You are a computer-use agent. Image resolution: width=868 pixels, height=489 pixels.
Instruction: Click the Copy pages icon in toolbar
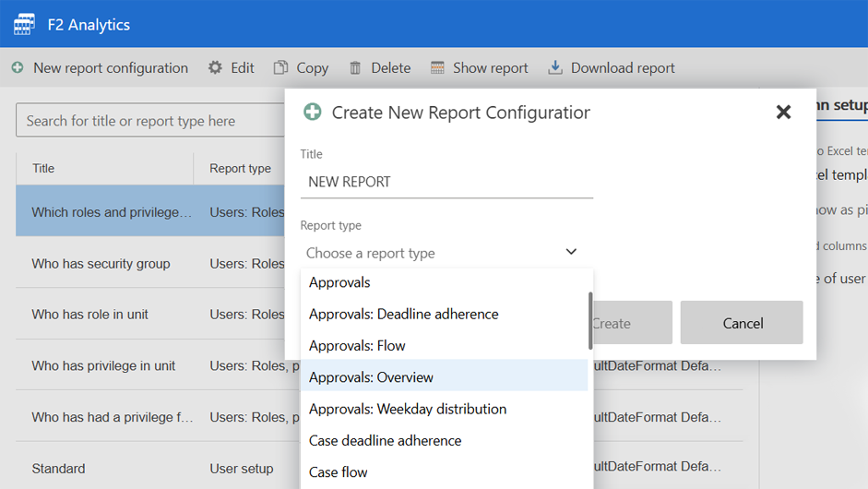click(280, 67)
